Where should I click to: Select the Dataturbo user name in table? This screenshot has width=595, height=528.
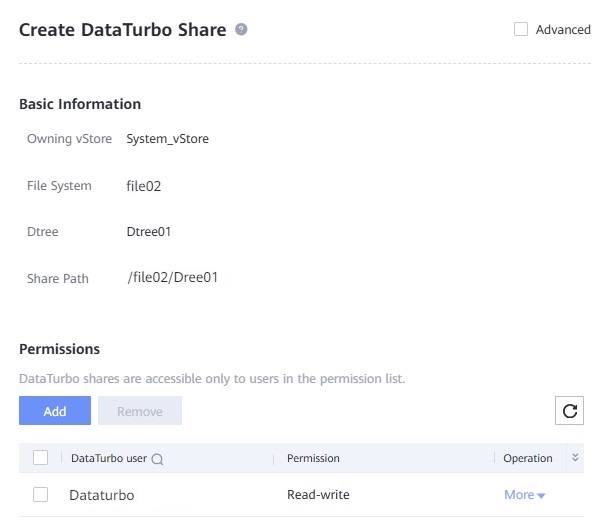click(x=102, y=495)
